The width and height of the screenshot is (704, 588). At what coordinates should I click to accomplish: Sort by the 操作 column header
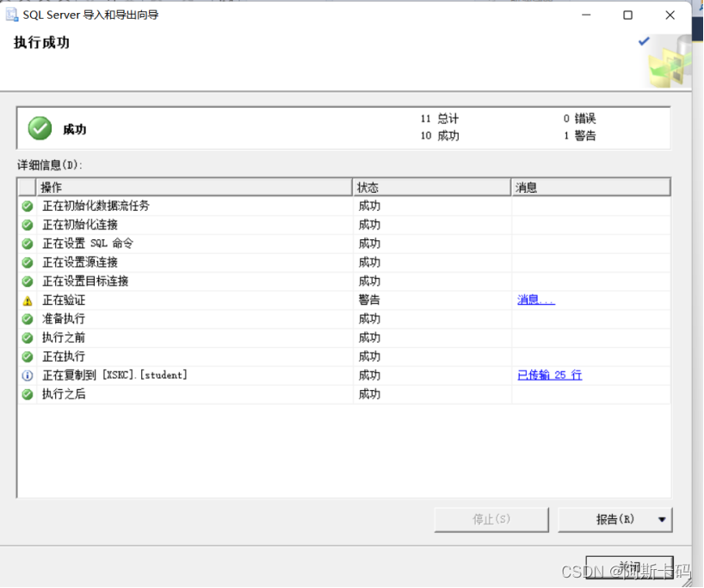pyautogui.click(x=195, y=188)
